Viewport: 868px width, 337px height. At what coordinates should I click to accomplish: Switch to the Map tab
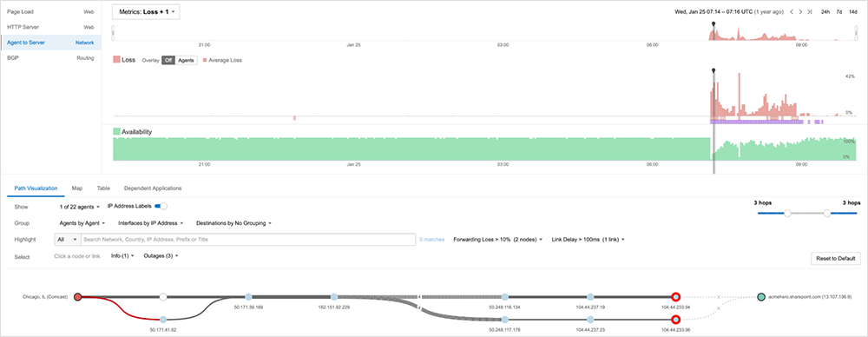click(x=77, y=188)
